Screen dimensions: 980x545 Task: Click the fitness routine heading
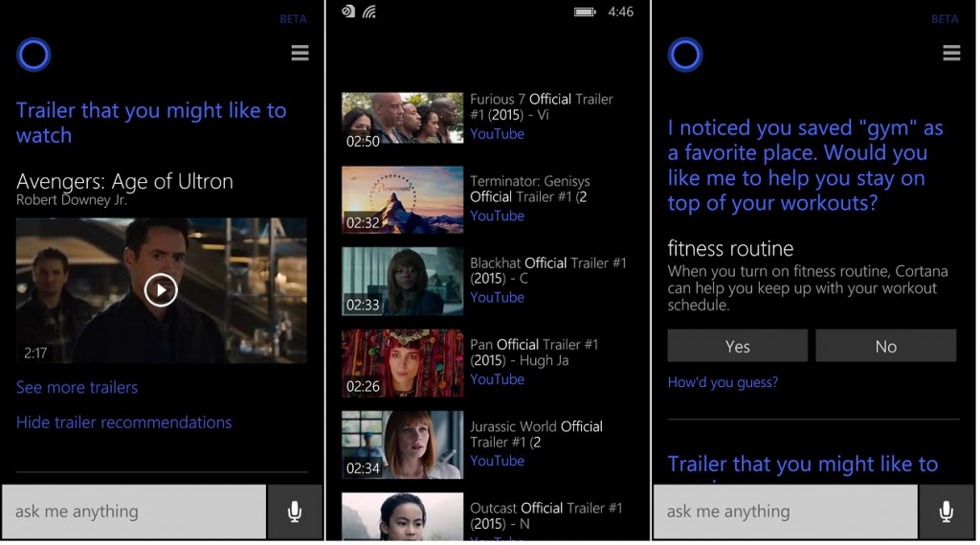730,249
